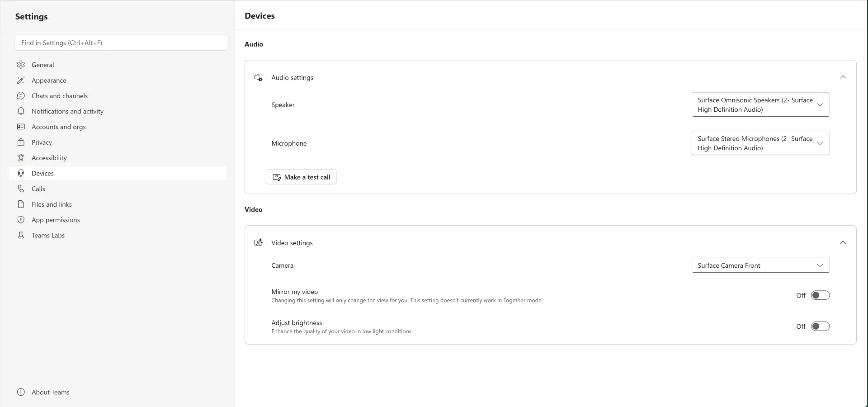Collapse the Video settings section
The image size is (868, 407).
tap(843, 242)
